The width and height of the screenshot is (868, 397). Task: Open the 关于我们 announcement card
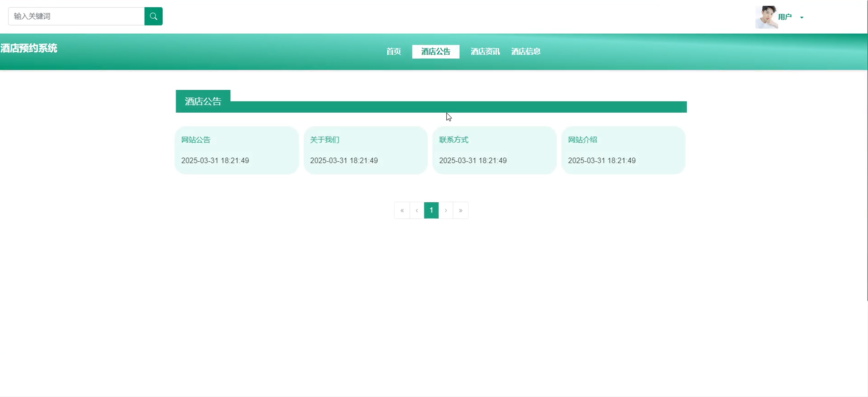coord(365,150)
